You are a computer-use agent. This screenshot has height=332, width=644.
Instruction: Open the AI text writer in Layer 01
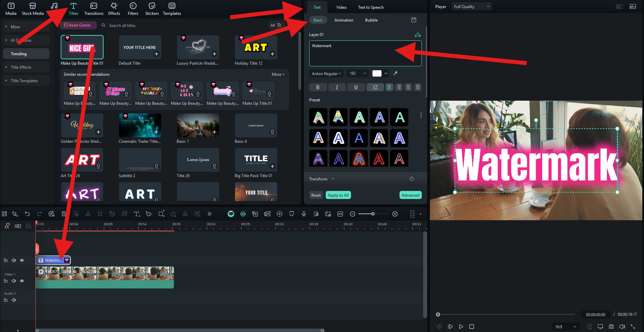coord(418,35)
